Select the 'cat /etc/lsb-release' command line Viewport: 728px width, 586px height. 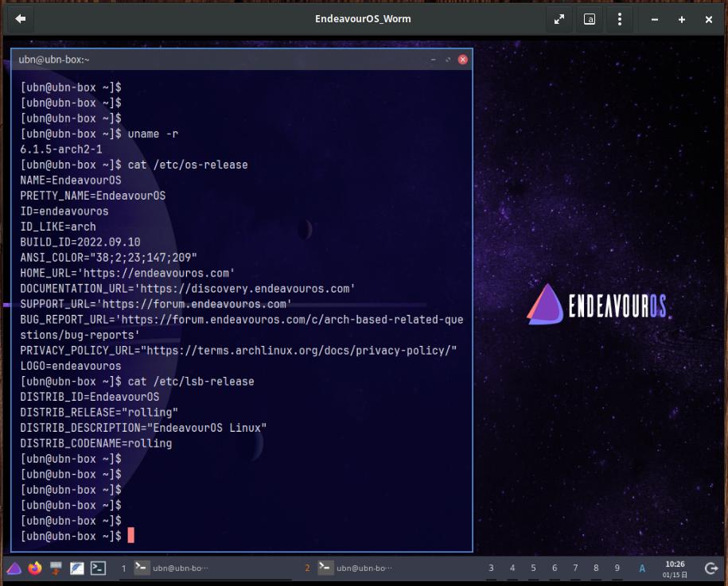[x=138, y=382]
